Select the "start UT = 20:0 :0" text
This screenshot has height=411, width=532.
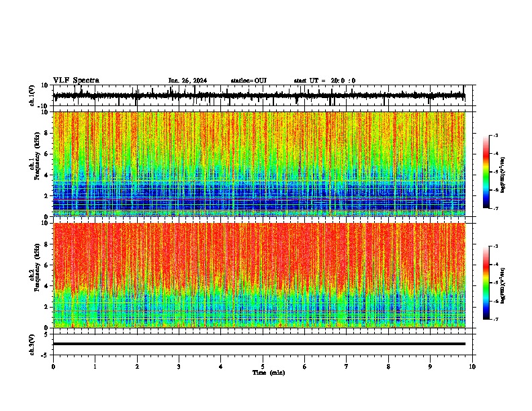tap(324, 81)
